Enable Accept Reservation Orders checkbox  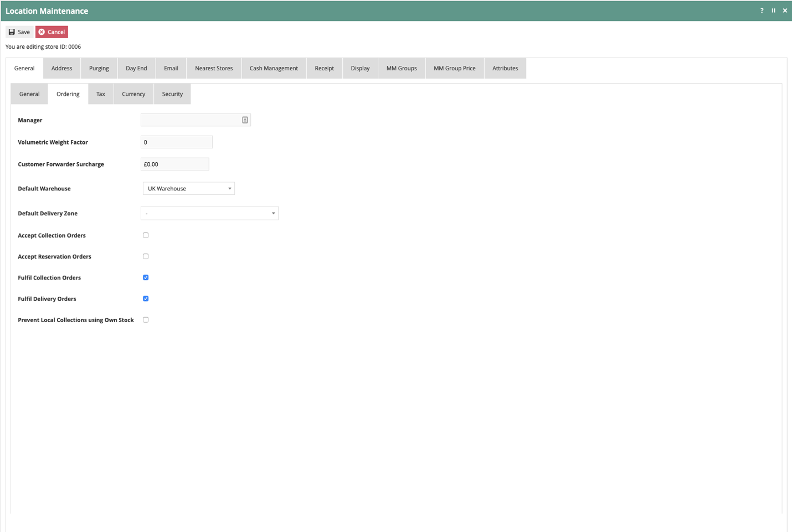click(x=146, y=256)
